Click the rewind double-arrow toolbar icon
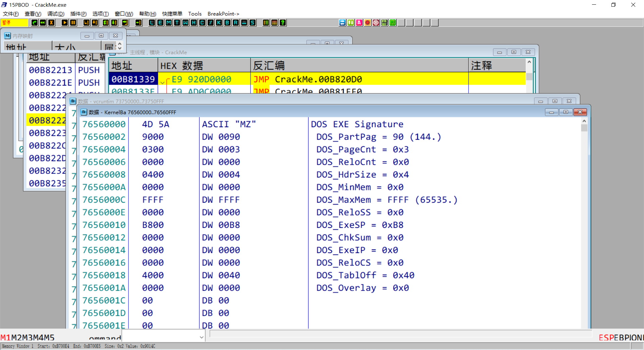This screenshot has width=644, height=350. click(43, 22)
